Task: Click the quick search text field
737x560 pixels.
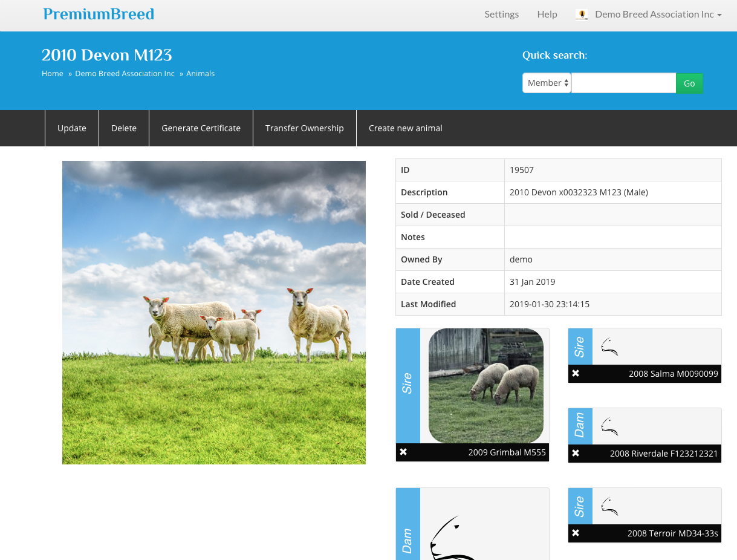Action: (x=623, y=83)
